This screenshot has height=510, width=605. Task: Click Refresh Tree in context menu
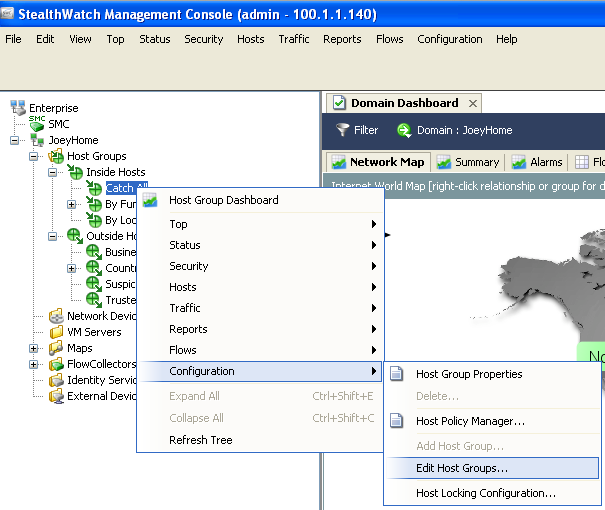[x=201, y=440]
